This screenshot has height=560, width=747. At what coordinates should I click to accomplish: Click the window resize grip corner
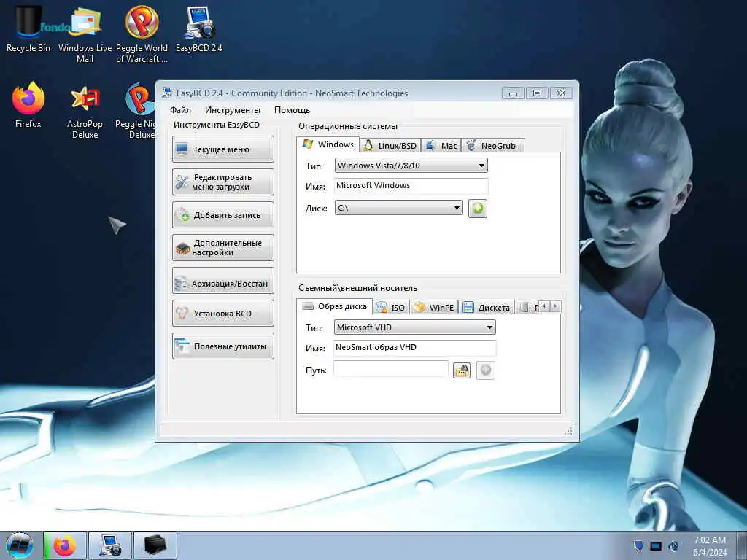tap(568, 431)
